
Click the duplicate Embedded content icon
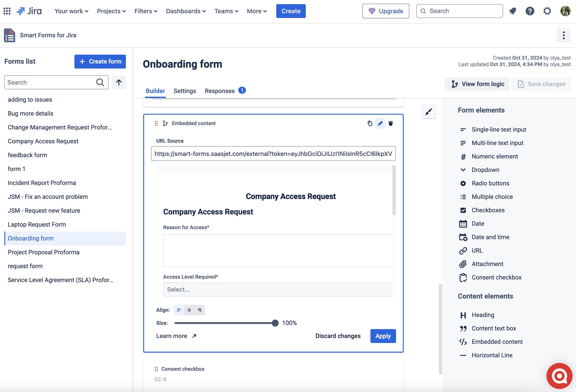click(370, 123)
